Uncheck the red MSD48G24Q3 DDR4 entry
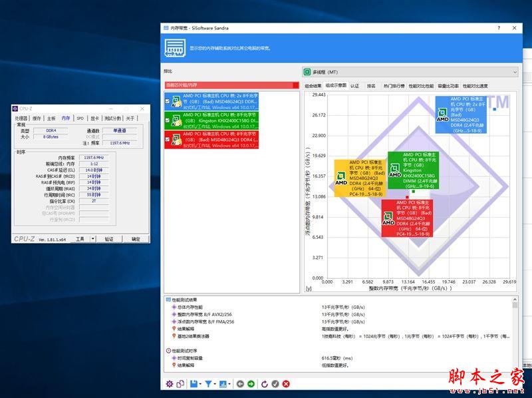This screenshot has width=532, height=398. tap(168, 139)
